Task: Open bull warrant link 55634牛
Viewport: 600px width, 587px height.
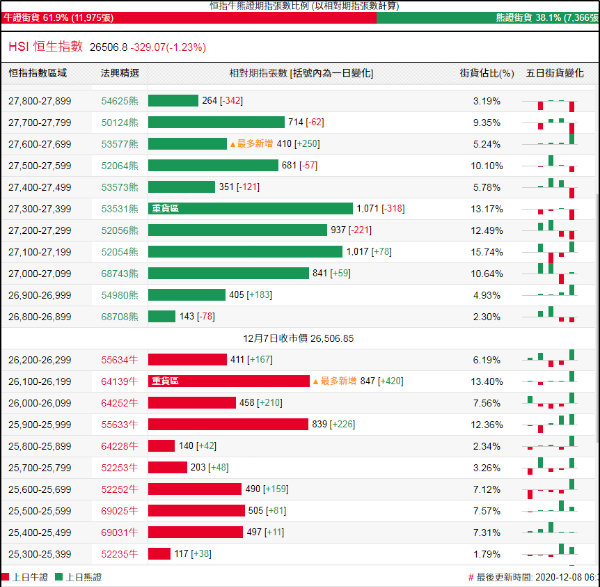Action: coord(119,360)
